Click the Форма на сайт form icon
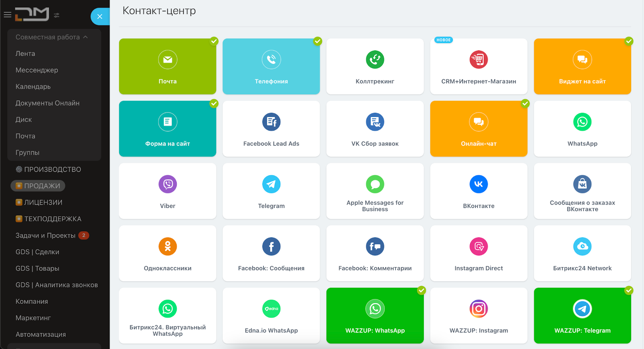 click(167, 122)
